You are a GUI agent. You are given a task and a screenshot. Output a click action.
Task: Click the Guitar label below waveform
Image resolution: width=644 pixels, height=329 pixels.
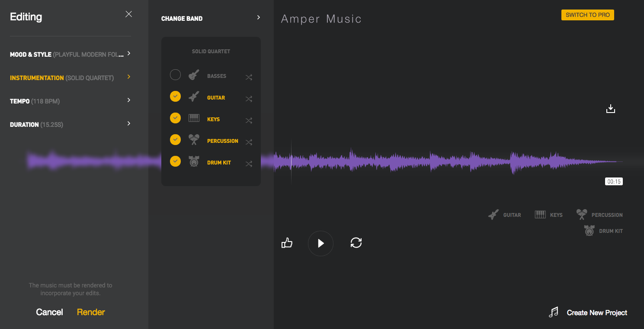point(512,215)
